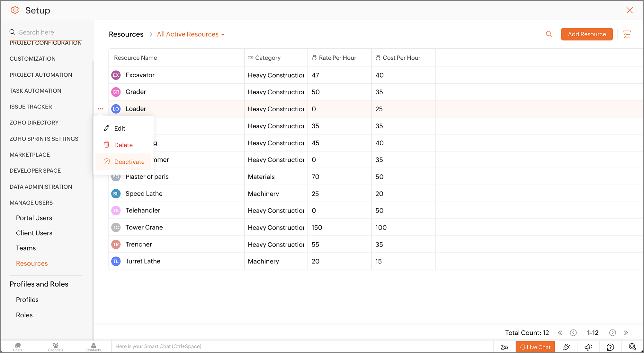Open the list view options icon
Viewport: 644px width, 353px height.
[627, 34]
